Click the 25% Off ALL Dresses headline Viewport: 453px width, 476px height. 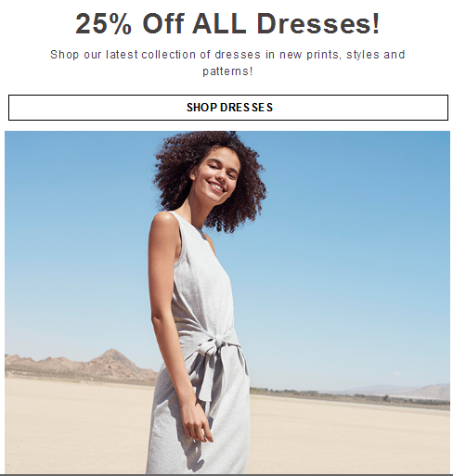pyautogui.click(x=227, y=23)
